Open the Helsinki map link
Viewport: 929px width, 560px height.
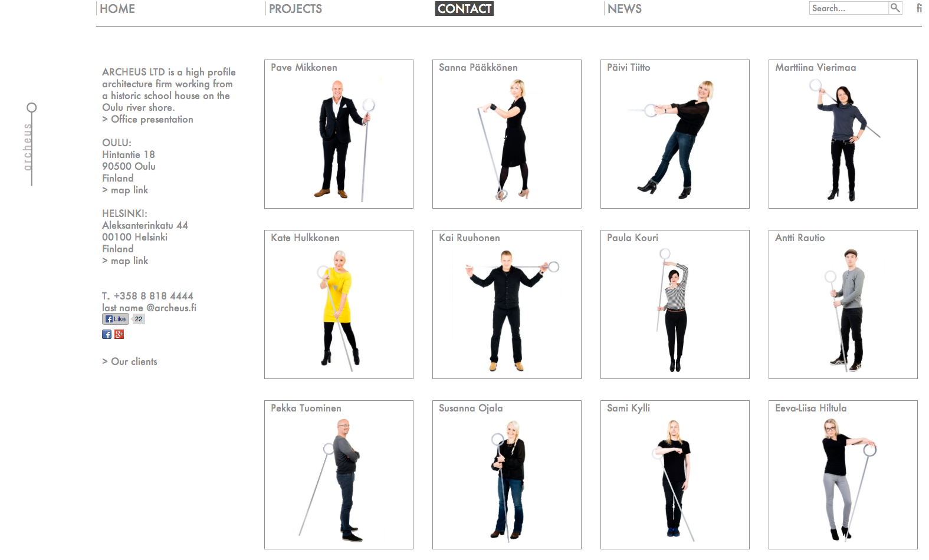point(125,261)
